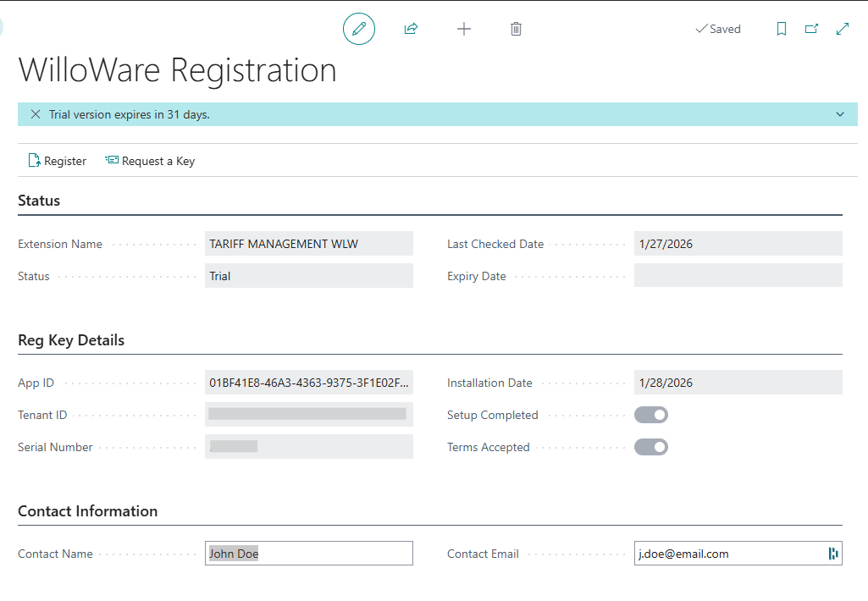Open page in new window icon

(x=811, y=29)
